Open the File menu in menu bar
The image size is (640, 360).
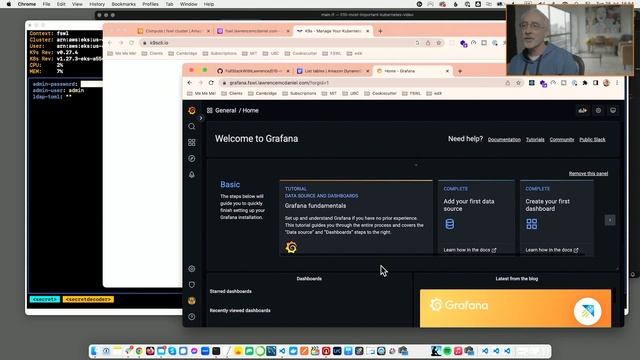47,4
